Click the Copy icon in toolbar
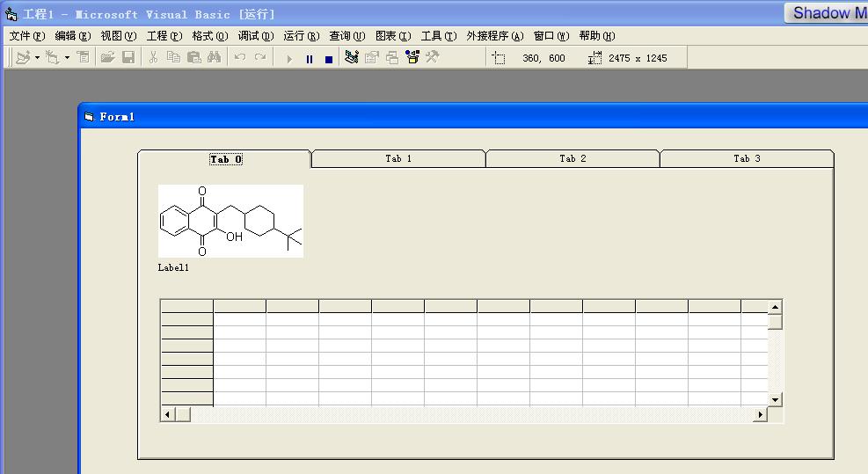 [173, 57]
